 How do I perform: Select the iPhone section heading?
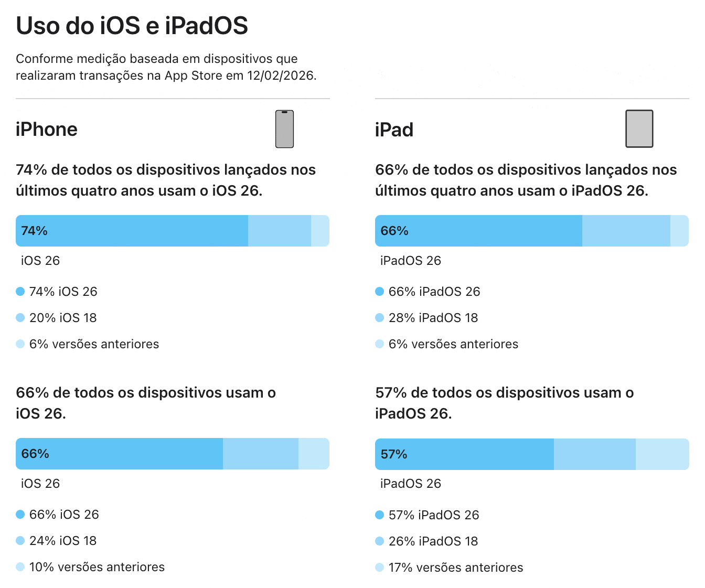point(47,130)
